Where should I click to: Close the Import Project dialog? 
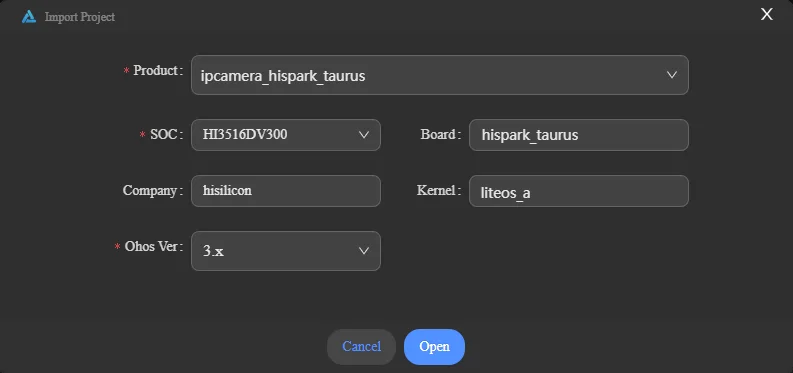(x=767, y=14)
